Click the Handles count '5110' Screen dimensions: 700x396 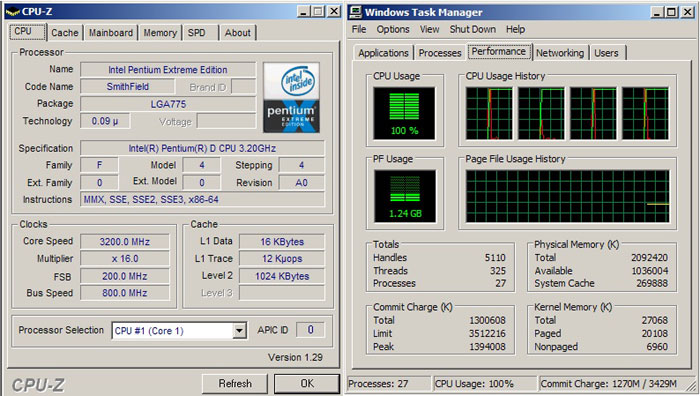pos(495,258)
